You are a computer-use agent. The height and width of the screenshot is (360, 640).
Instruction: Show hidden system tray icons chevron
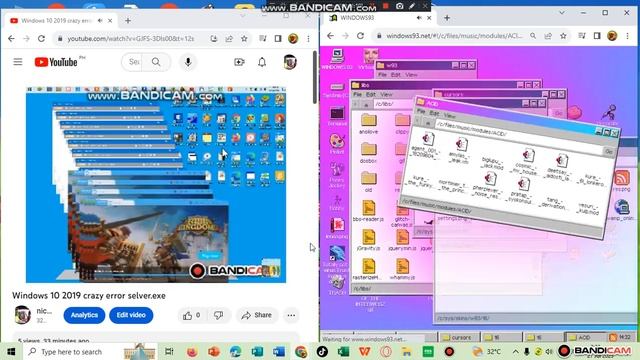516,351
